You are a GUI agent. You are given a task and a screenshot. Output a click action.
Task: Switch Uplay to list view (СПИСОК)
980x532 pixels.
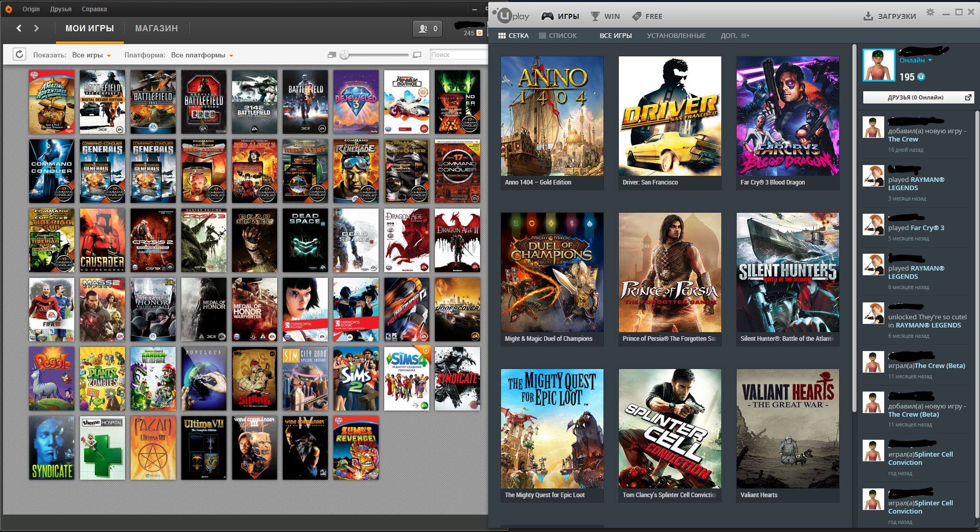click(x=558, y=36)
